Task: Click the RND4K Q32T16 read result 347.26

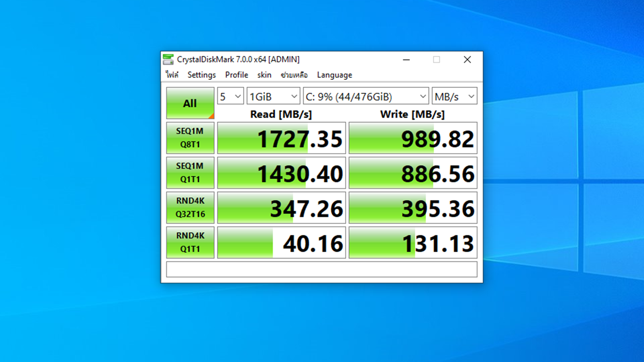Action: [281, 208]
